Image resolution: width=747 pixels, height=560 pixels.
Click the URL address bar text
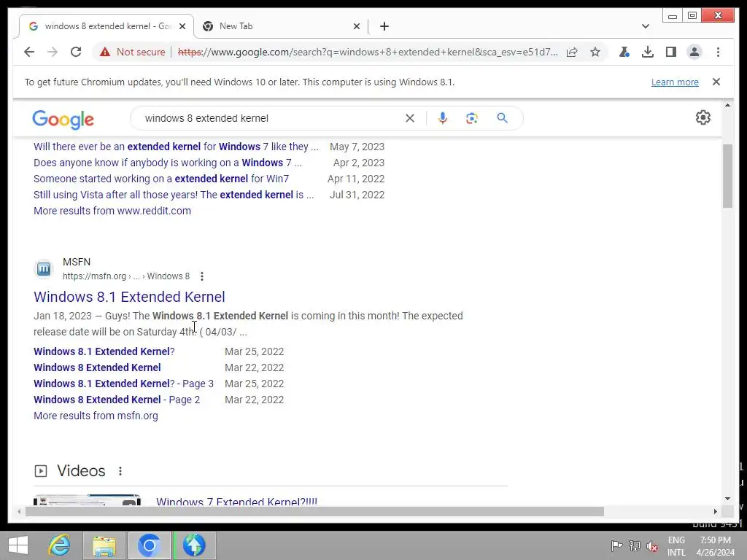(x=368, y=52)
